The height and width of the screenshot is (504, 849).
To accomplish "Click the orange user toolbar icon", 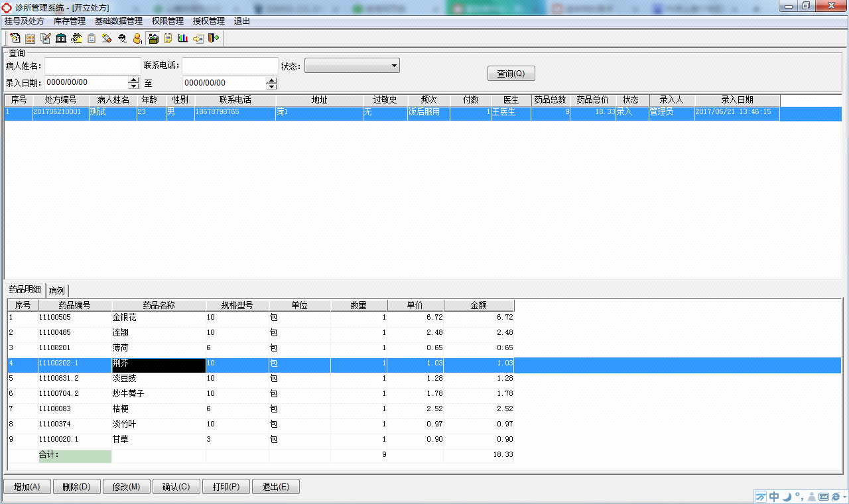I will [x=137, y=38].
